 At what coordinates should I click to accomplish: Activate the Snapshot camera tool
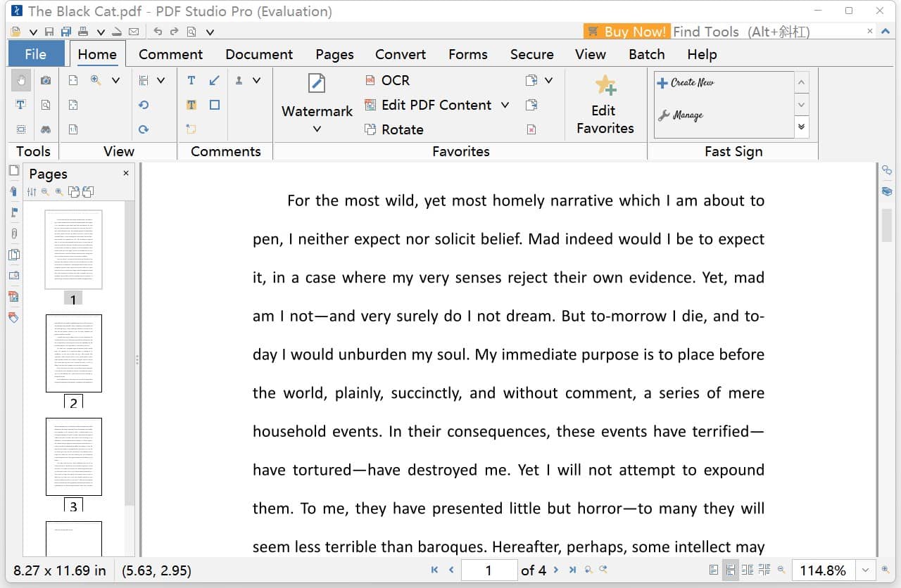point(46,80)
